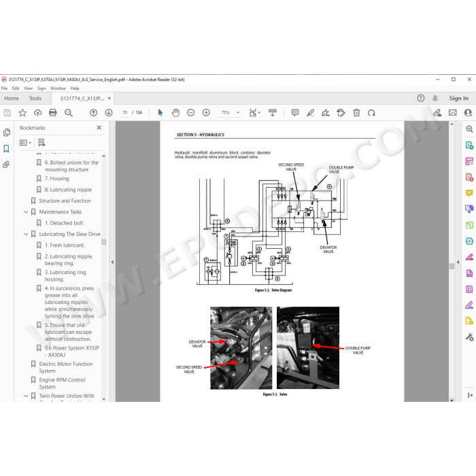This screenshot has height=476, width=476.
Task: Open the attachments paperclip panel
Action: click(x=6, y=165)
